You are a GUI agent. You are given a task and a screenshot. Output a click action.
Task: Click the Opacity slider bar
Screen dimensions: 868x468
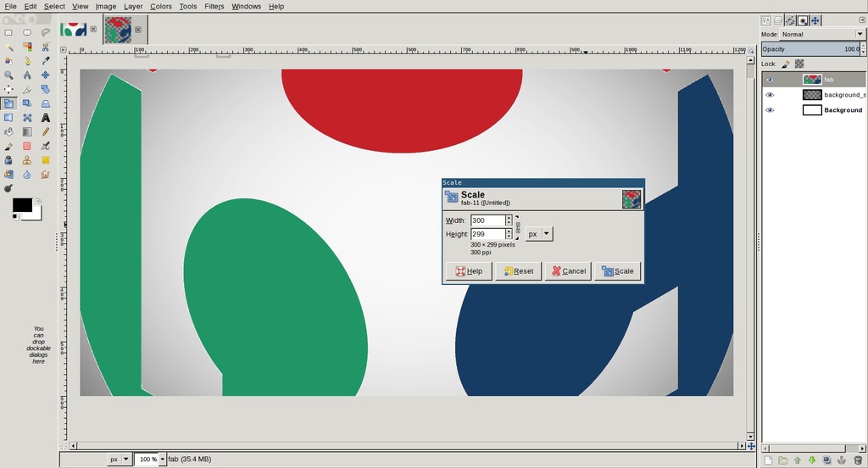click(x=810, y=49)
